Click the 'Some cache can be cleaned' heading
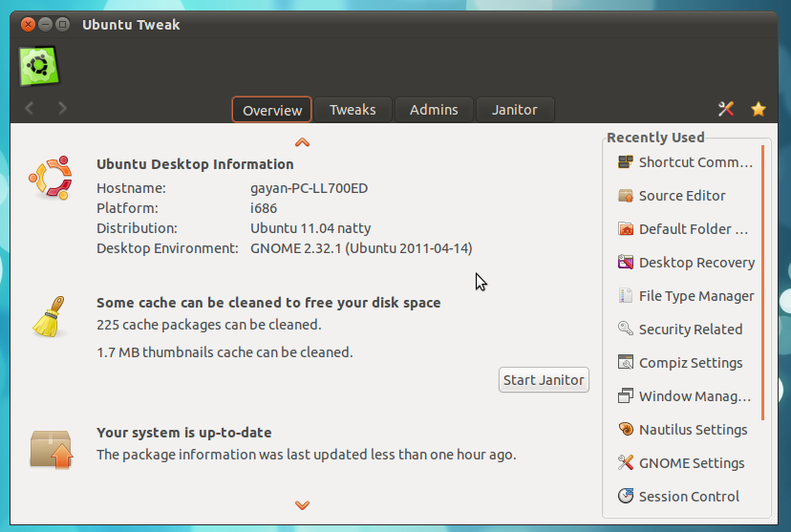This screenshot has height=532, width=791. (268, 303)
